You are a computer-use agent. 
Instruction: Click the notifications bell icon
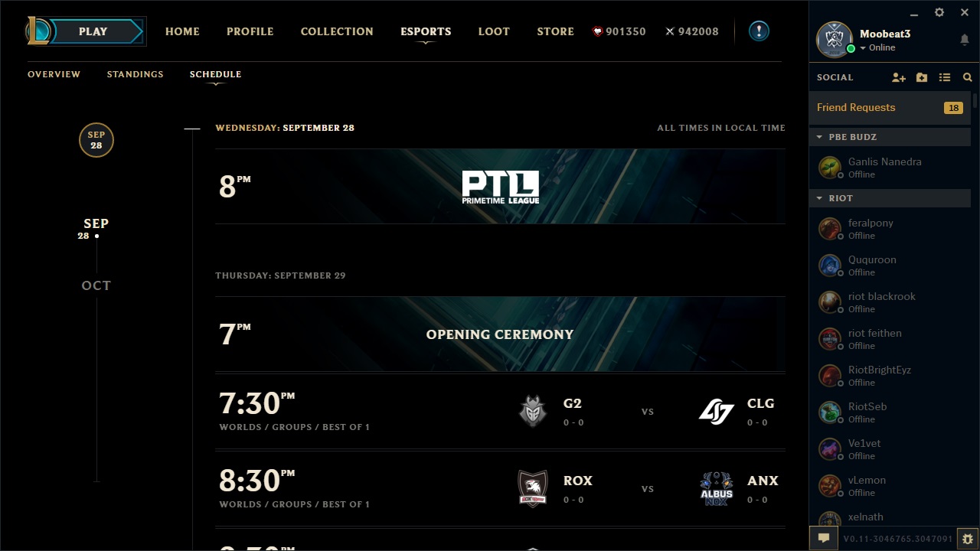coord(964,40)
